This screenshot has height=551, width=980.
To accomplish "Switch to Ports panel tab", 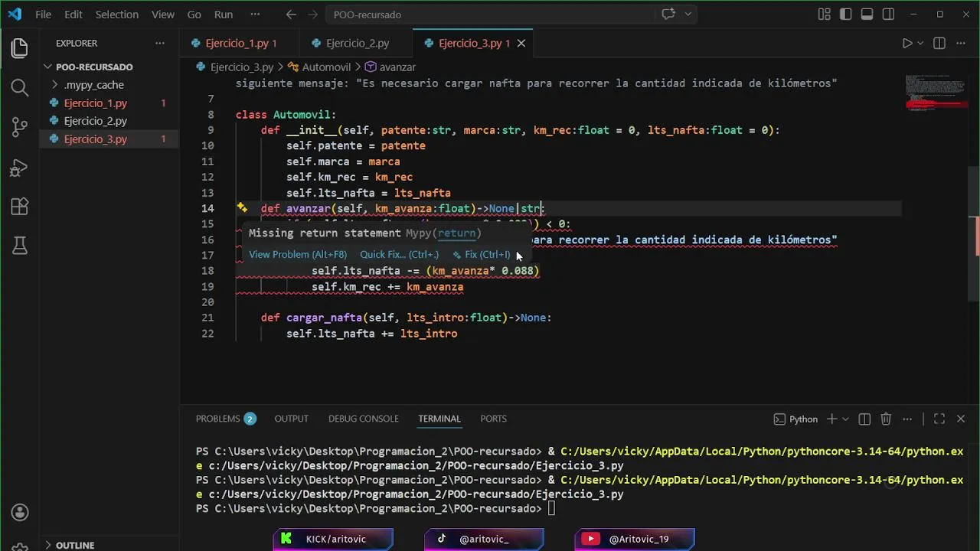I will 493,419.
